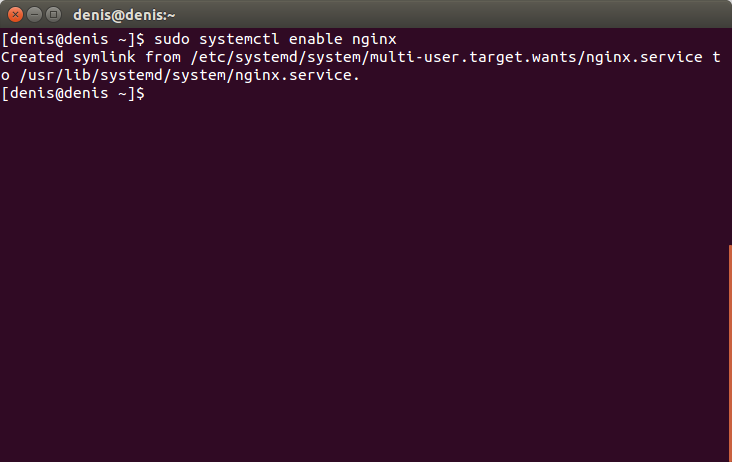Click the /usr/lib/systemd/system/nginx.service path
732x462 pixels.
coord(190,75)
